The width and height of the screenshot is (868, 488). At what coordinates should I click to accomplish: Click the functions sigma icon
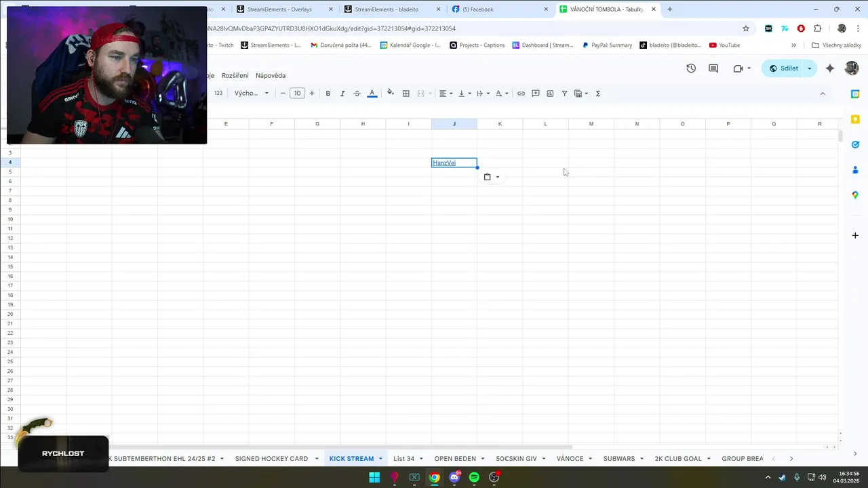point(598,94)
